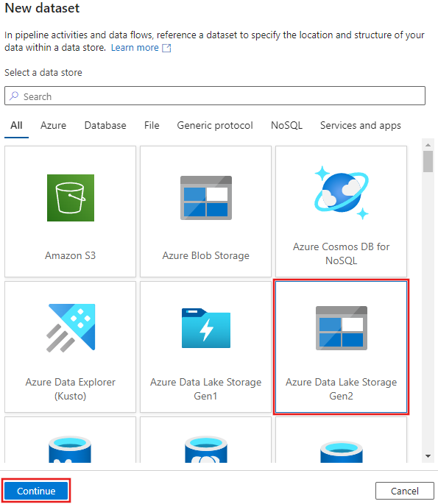Select the Data Lake Storage Gen2 icon

click(342, 328)
